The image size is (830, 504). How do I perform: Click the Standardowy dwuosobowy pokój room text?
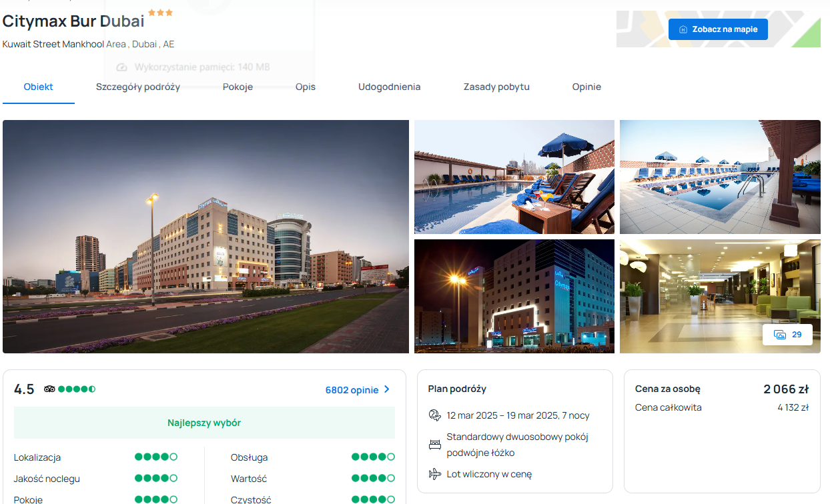click(518, 437)
